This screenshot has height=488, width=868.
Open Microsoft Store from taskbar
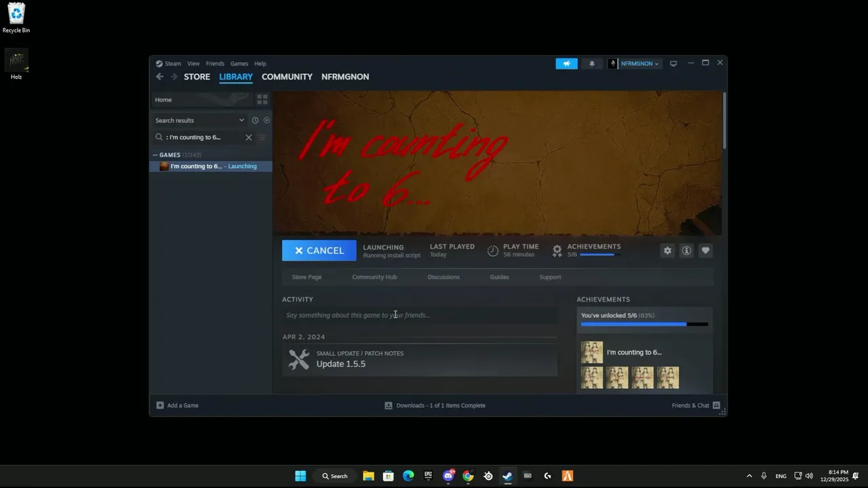point(388,476)
